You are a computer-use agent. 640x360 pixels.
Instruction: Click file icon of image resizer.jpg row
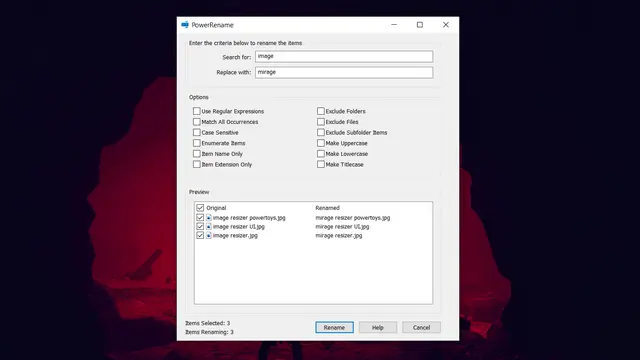(x=209, y=236)
